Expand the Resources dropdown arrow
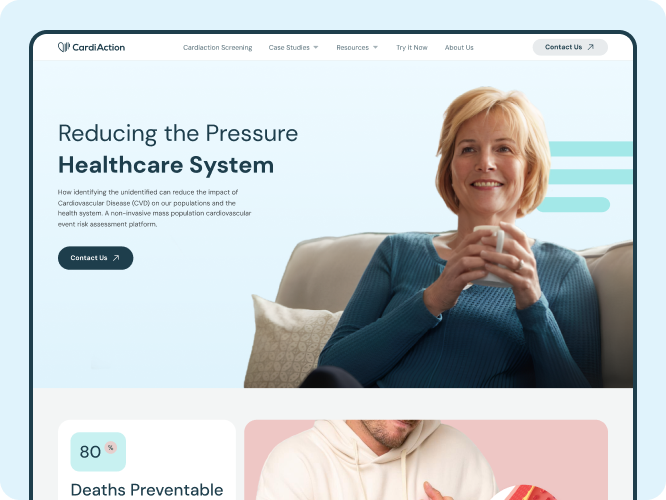This screenshot has width=666, height=500. point(375,48)
